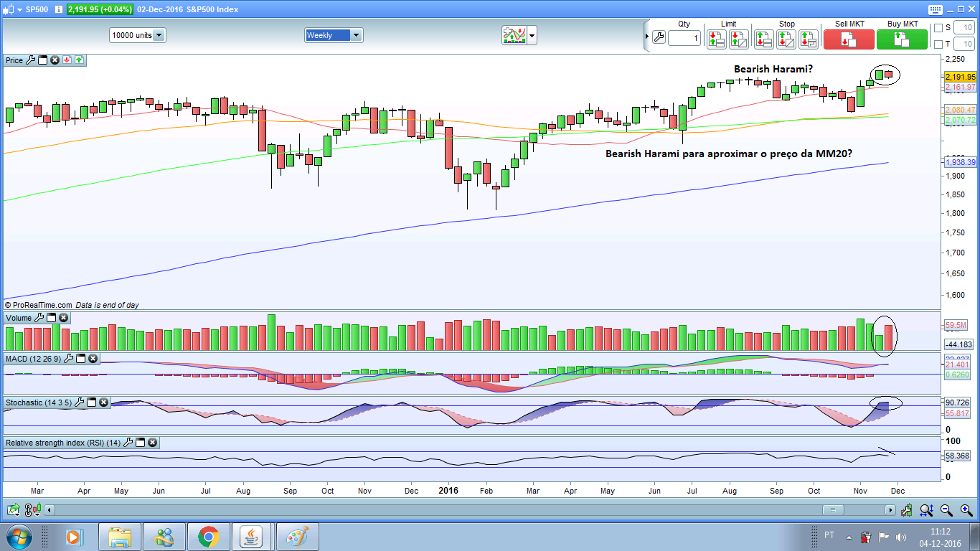Open the SP500 instrument dropdown arrow
The height and width of the screenshot is (551, 980).
pos(19,10)
